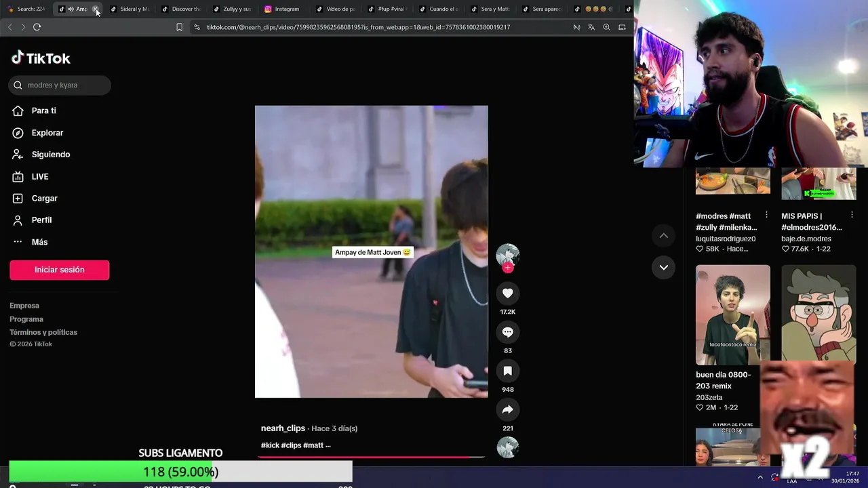Open the creator's avatar beside the video
Screen dimensions: 868x488
507,255
